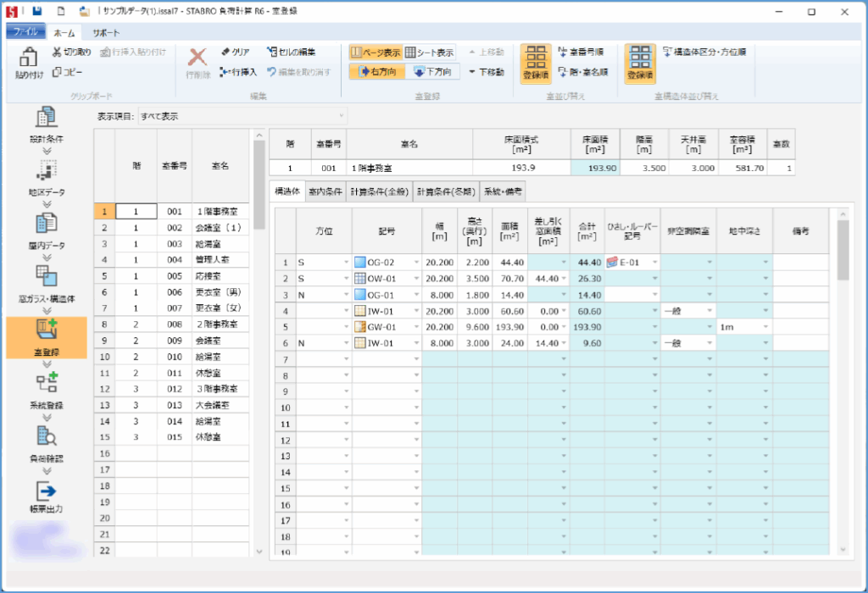Viewport: 868px width, 593px height.
Task: Open the 窓ガラス・構造体 section
Action: (x=46, y=278)
